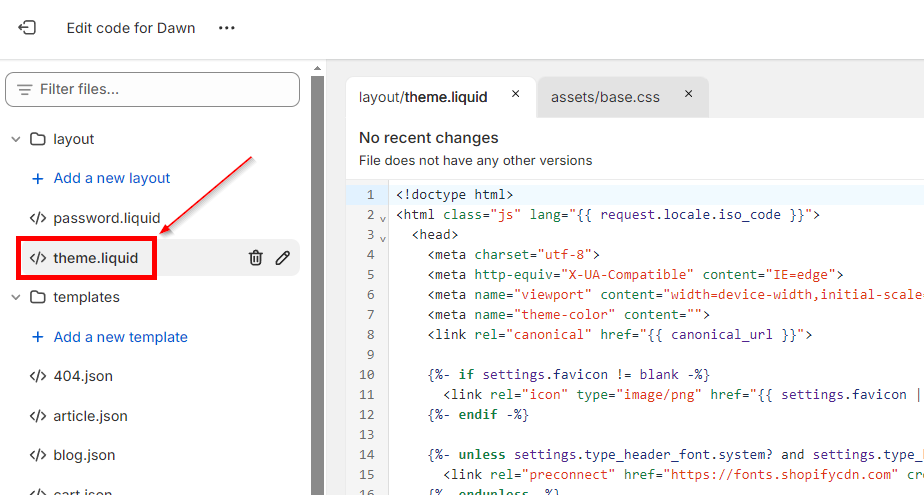Click the doctype html code line

[454, 194]
